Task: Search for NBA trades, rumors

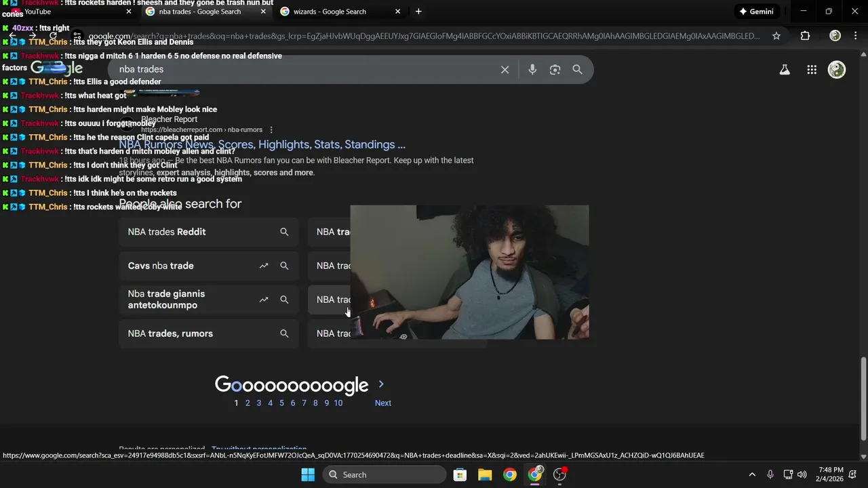Action: click(x=209, y=333)
